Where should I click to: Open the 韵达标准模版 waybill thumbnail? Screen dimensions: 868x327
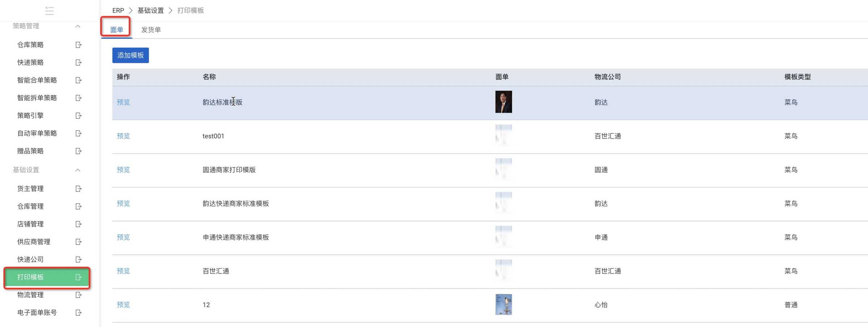pyautogui.click(x=503, y=102)
